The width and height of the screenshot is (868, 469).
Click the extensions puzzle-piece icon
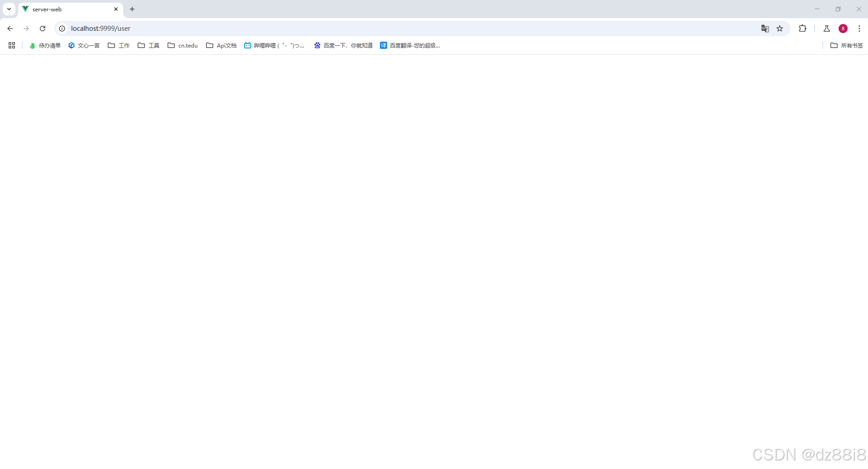[x=803, y=28]
